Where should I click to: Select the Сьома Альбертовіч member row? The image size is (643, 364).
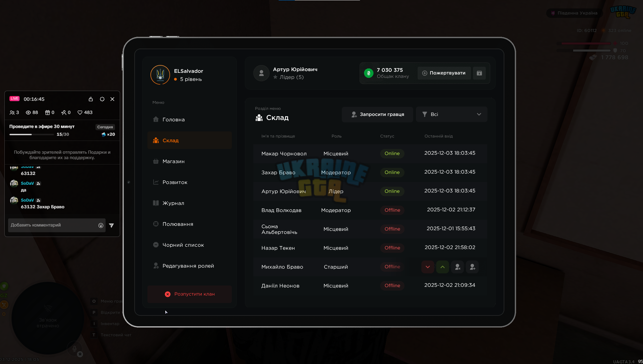(370, 229)
